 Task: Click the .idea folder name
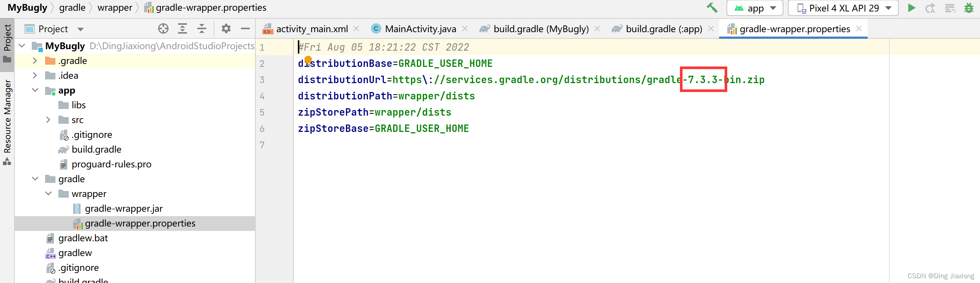68,75
